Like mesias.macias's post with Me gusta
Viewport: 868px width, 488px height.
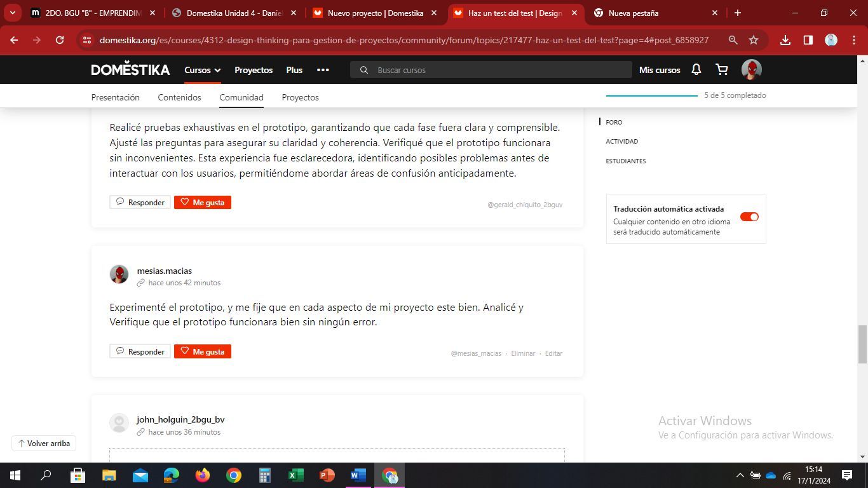click(x=203, y=351)
